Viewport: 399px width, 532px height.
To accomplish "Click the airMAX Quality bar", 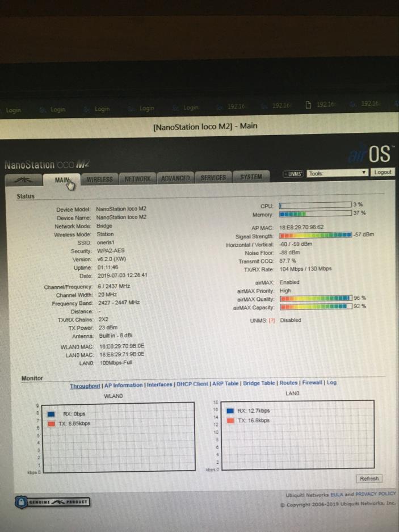I will 316,298.
